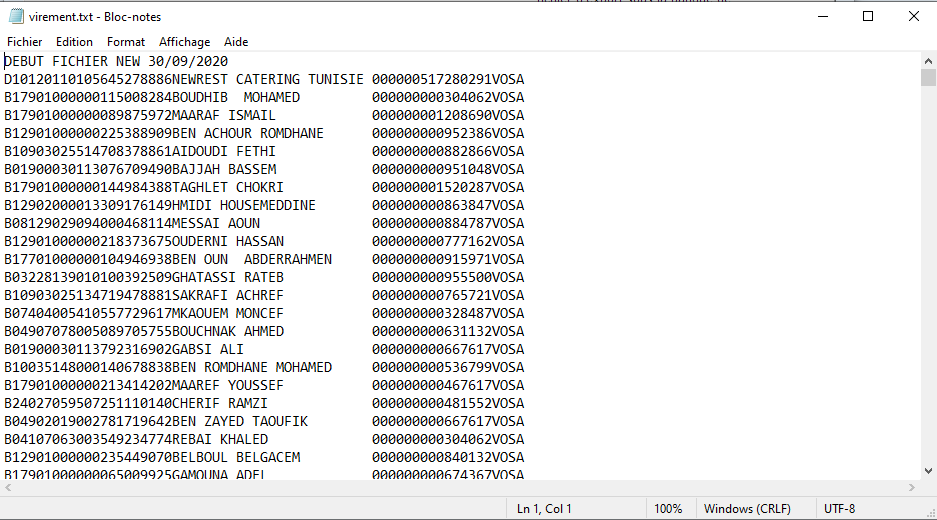This screenshot has height=520, width=937.
Task: Click the resize grip in the bottom-right corner
Action: pos(929,511)
